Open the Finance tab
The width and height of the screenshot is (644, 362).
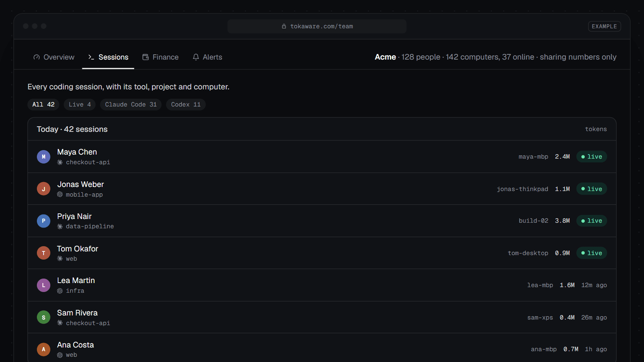[x=160, y=57]
